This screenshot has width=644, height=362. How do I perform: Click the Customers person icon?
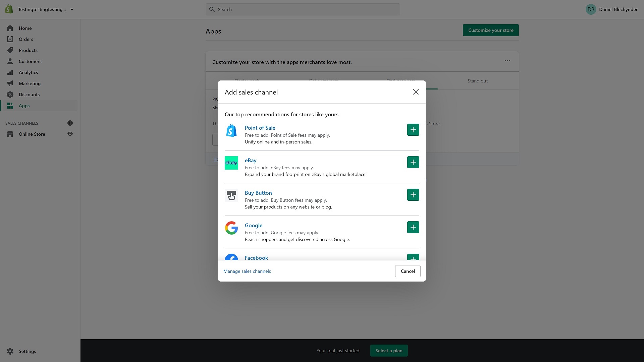tap(10, 61)
